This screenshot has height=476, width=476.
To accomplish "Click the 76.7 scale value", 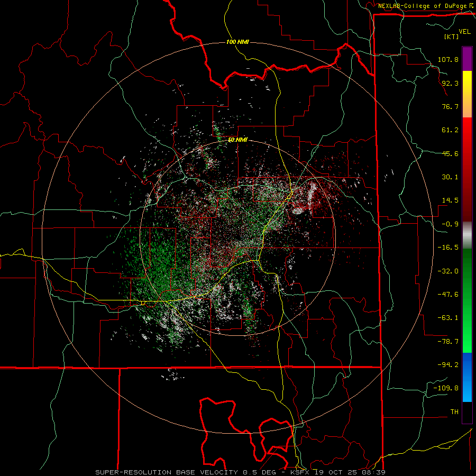I will click(450, 106).
